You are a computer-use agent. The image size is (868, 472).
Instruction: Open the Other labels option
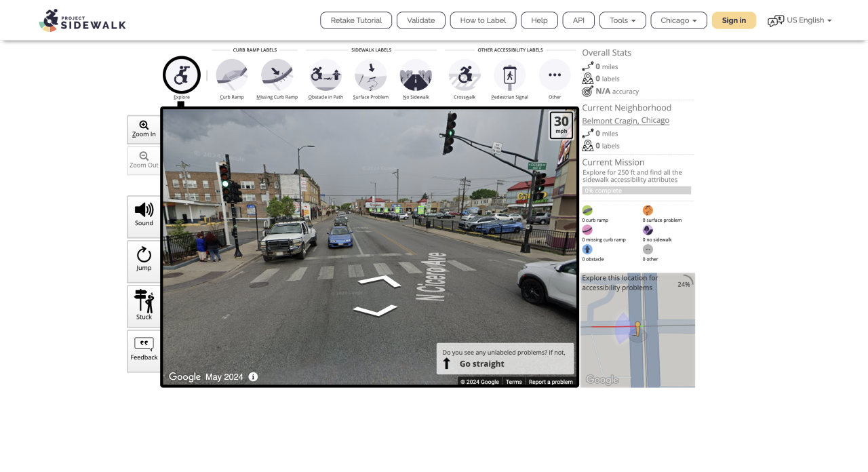[x=555, y=75]
